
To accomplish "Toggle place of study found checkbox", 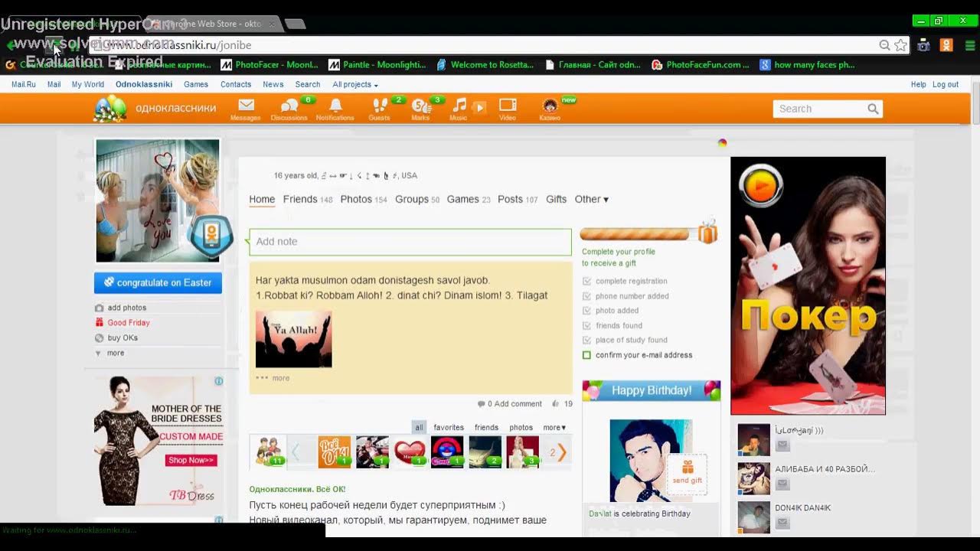I will (x=586, y=341).
